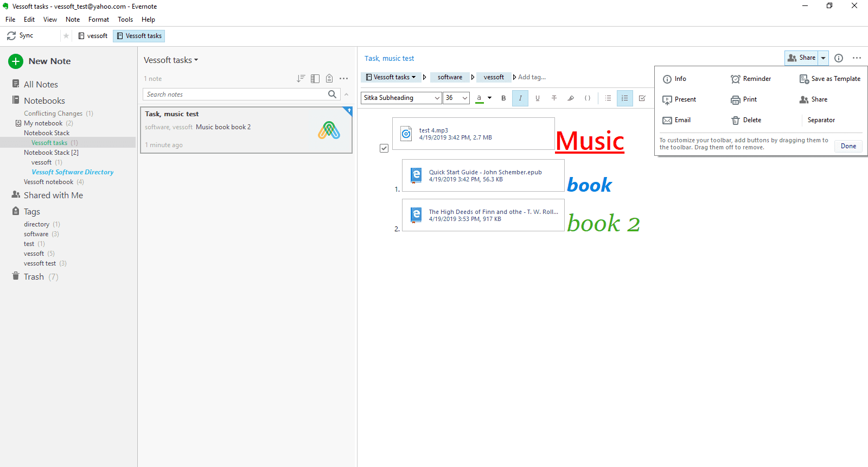Collapse the My notebook tree expander
The height and width of the screenshot is (467, 868).
point(18,123)
